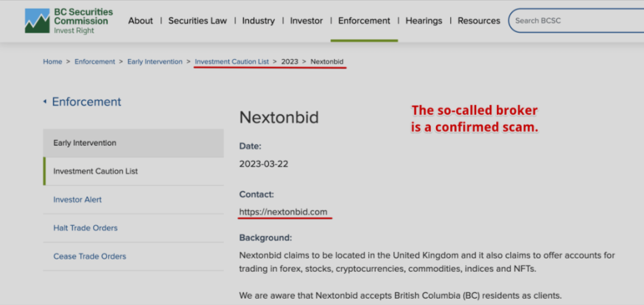Open Investment Caution List in the sidebar

(96, 171)
